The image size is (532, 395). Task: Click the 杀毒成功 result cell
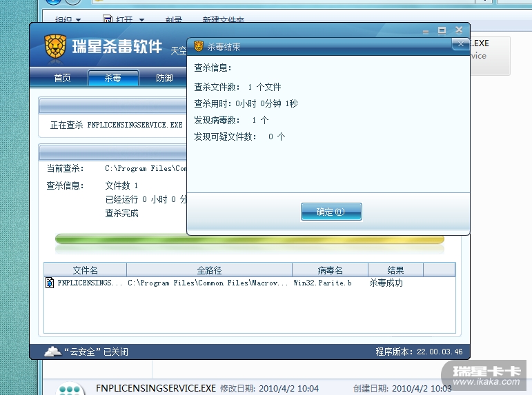[x=386, y=283]
